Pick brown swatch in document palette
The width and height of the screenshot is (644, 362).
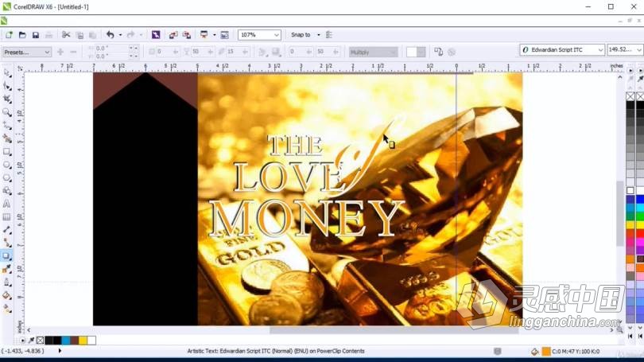(x=74, y=341)
